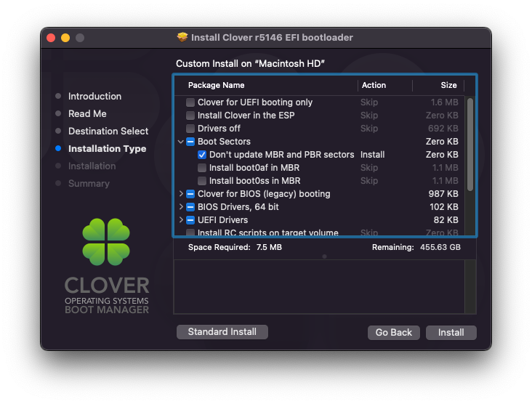Toggle the Boot Sectors mixed checkbox
Viewport: 532px width, 404px height.
pyautogui.click(x=190, y=142)
